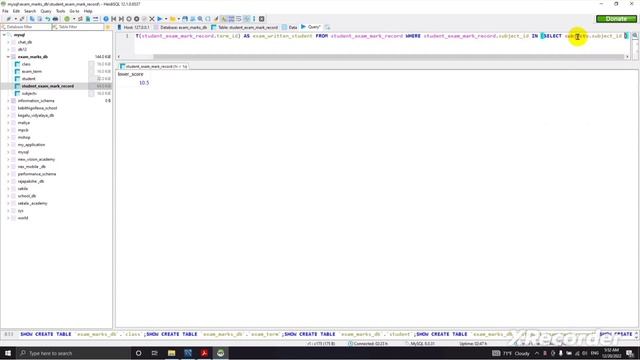Open the Edit menu
The image size is (640, 360).
click(16, 11)
